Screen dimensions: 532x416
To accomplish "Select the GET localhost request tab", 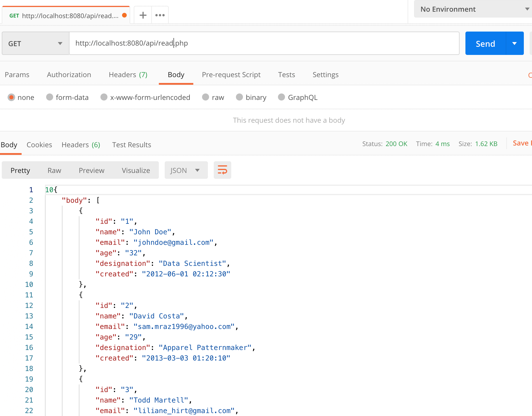I will 66,15.
